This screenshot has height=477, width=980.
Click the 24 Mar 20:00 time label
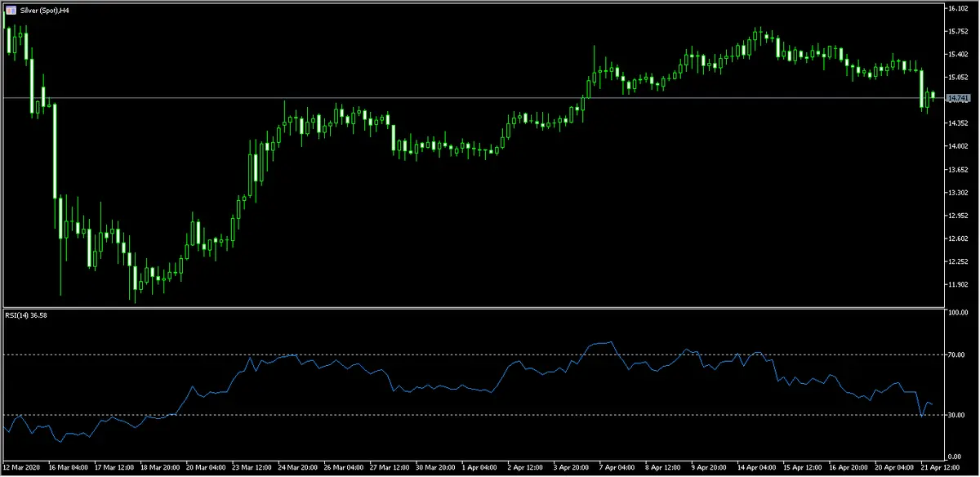[299, 469]
